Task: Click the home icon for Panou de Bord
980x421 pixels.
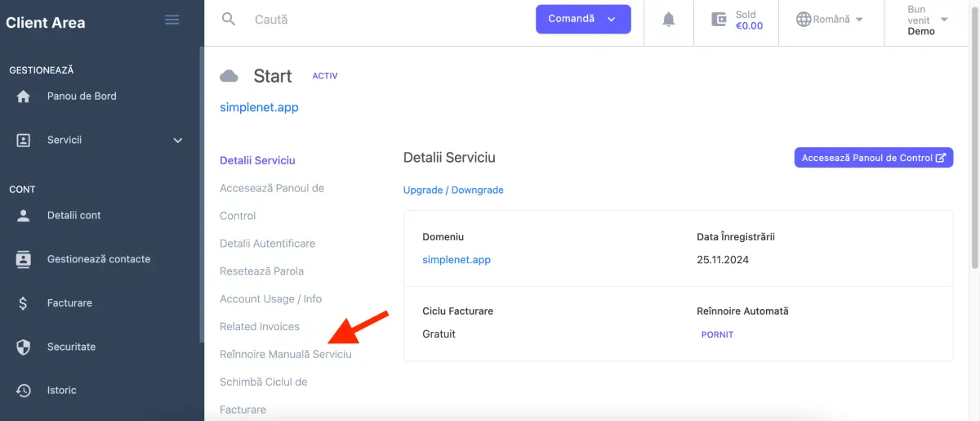Action: [24, 96]
